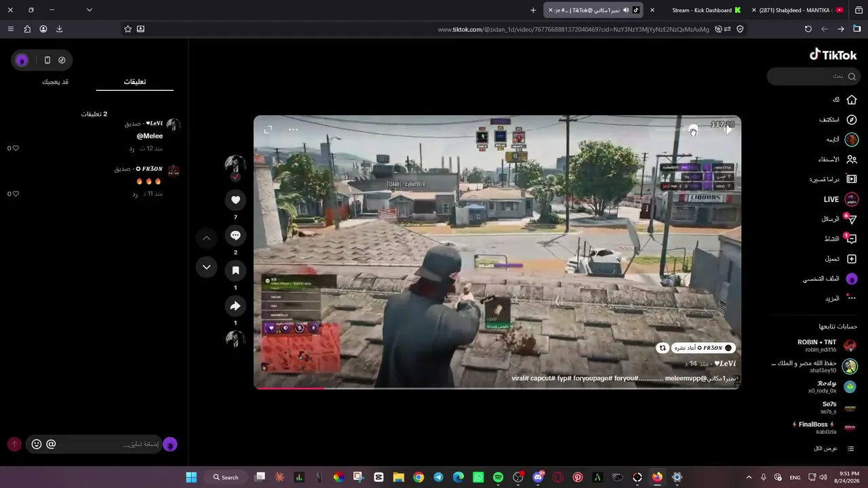Image resolution: width=868 pixels, height=488 pixels.
Task: Open the comments bubble icon beside the video
Action: [x=235, y=235]
